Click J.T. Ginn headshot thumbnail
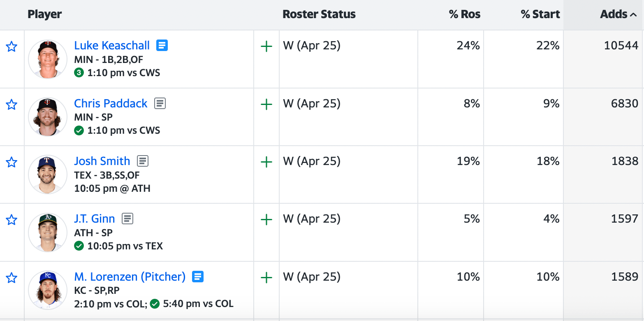 click(48, 233)
